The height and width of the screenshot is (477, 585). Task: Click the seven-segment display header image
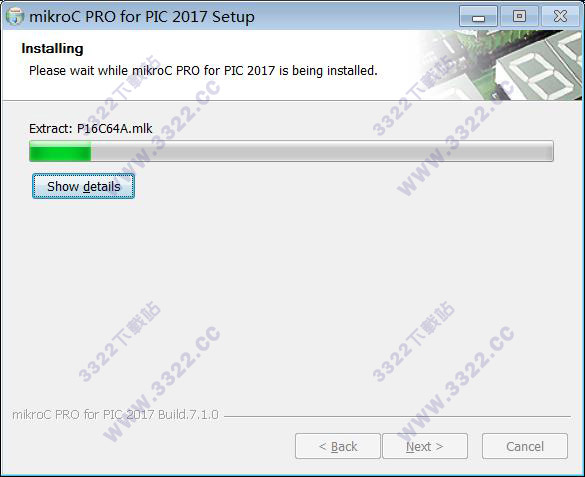pos(541,71)
